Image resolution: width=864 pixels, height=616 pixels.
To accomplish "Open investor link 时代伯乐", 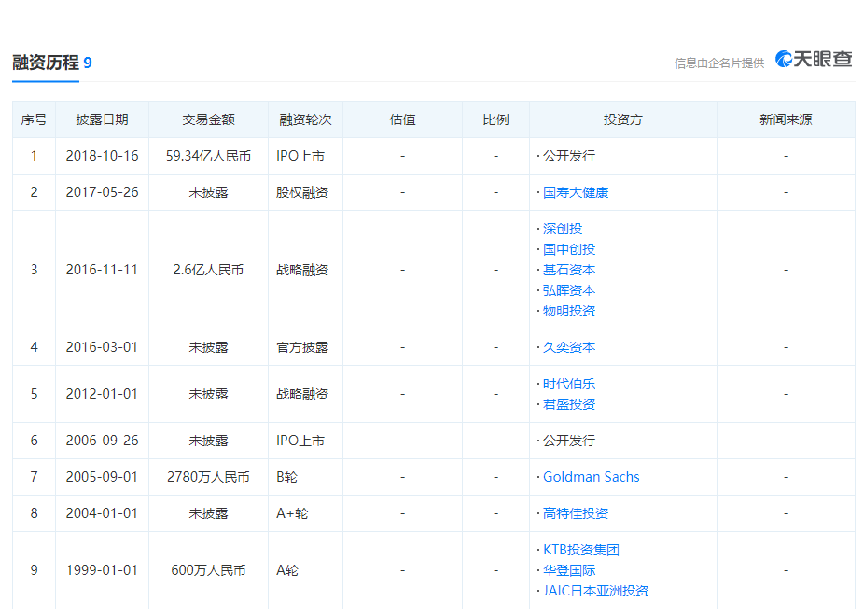I will tap(569, 384).
